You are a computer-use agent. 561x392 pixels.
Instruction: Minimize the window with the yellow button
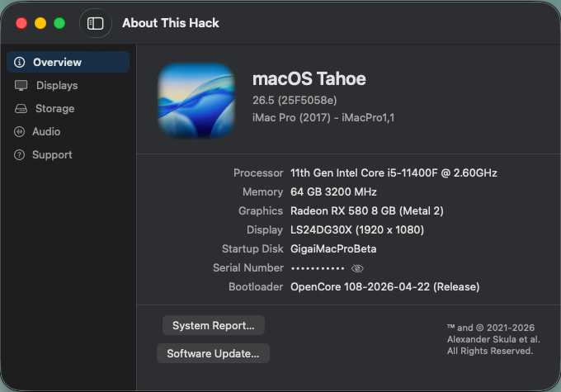coord(40,23)
